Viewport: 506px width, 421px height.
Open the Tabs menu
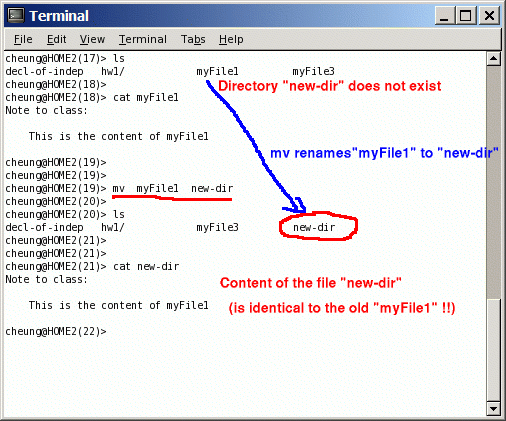pyautogui.click(x=193, y=39)
